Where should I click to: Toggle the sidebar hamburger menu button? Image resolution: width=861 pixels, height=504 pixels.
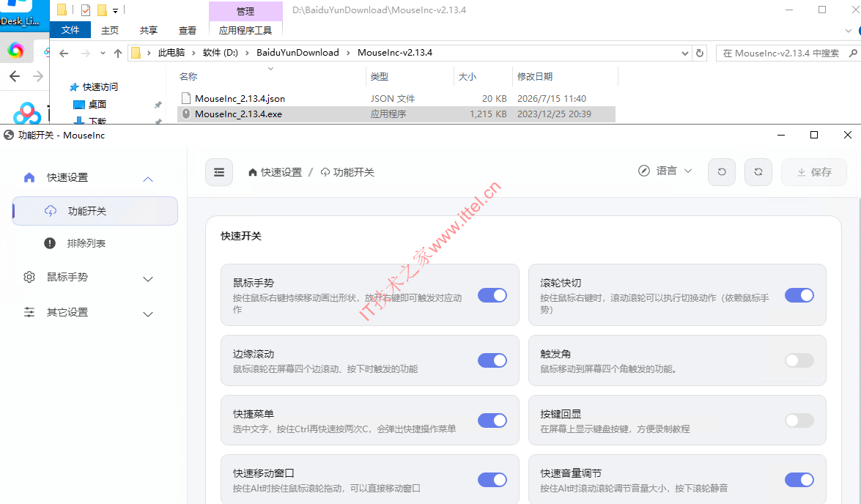click(x=219, y=172)
